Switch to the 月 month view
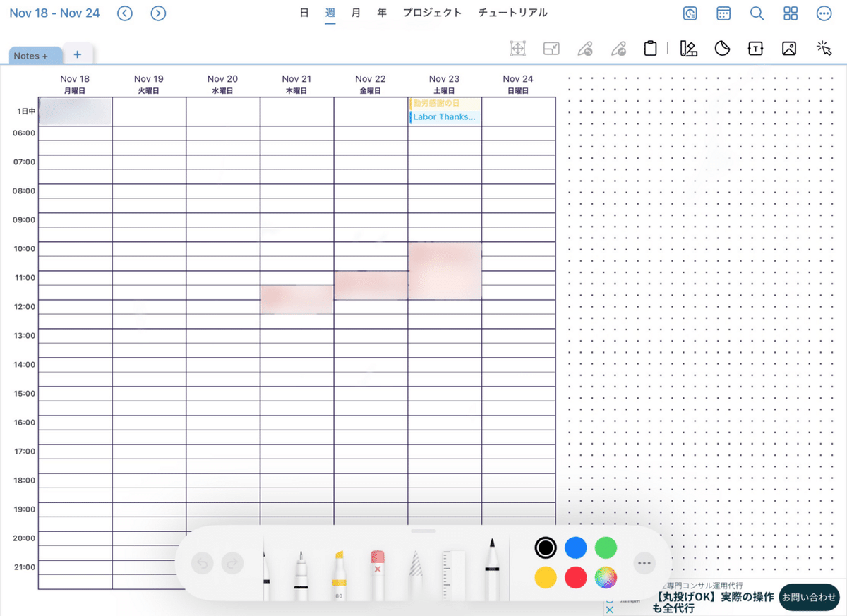Screen dimensions: 847x616 pos(356,13)
